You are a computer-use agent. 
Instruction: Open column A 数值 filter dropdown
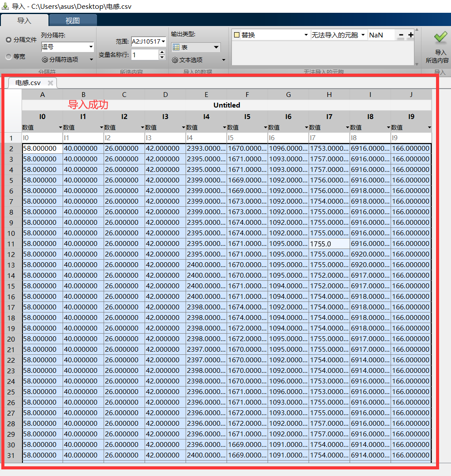click(61, 127)
